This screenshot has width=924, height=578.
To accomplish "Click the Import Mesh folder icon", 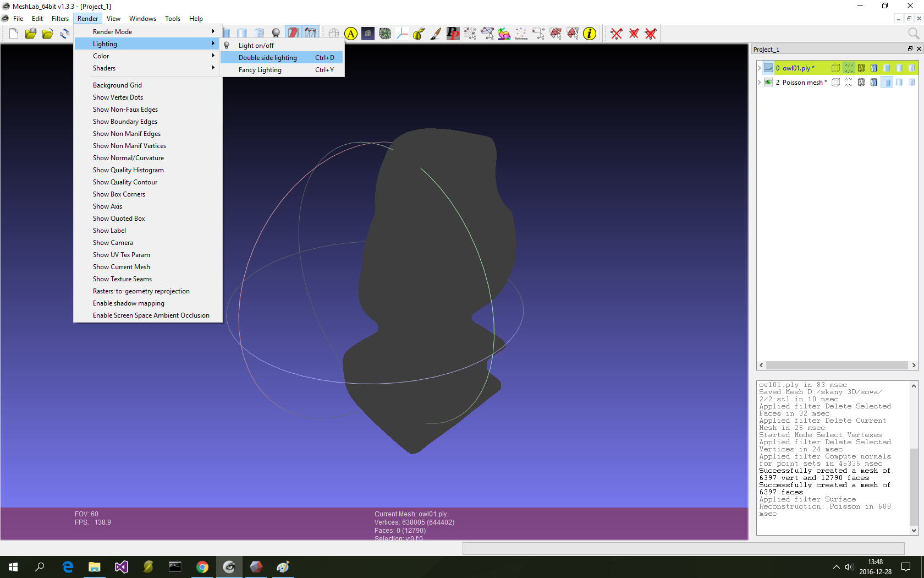I will click(47, 34).
